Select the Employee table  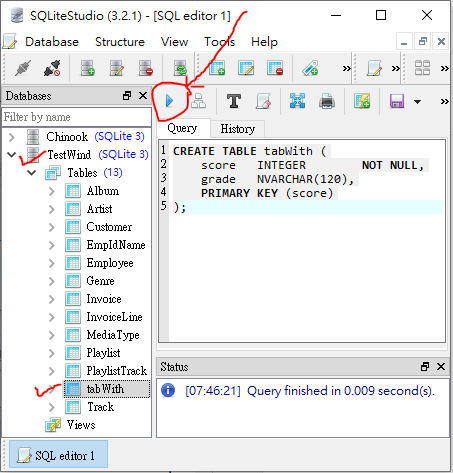110,263
